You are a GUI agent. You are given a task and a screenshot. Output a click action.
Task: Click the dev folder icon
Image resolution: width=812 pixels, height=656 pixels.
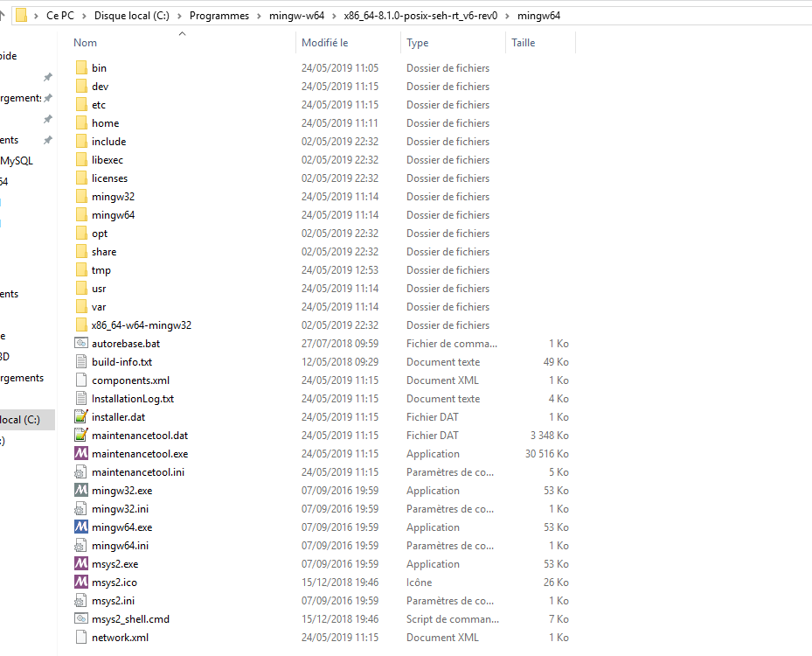point(81,86)
